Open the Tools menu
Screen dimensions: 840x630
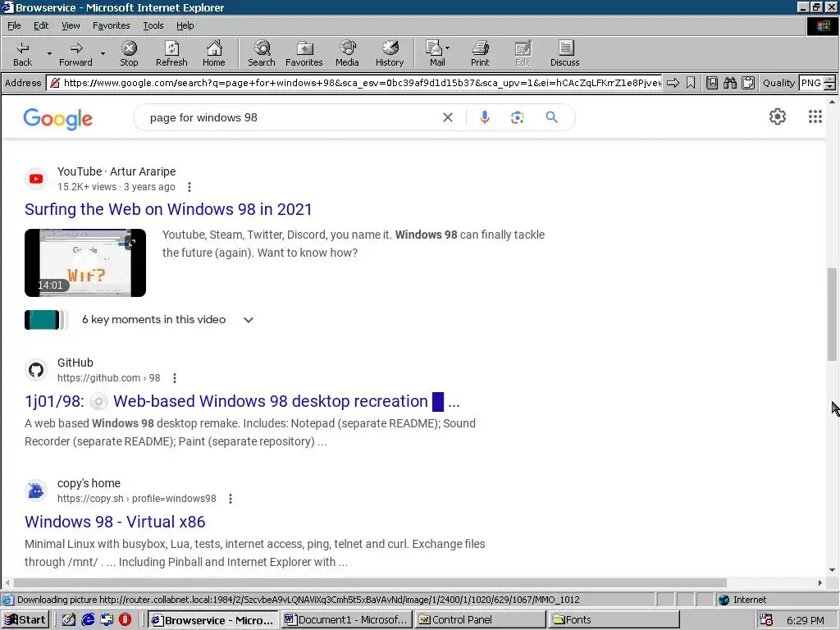click(153, 25)
